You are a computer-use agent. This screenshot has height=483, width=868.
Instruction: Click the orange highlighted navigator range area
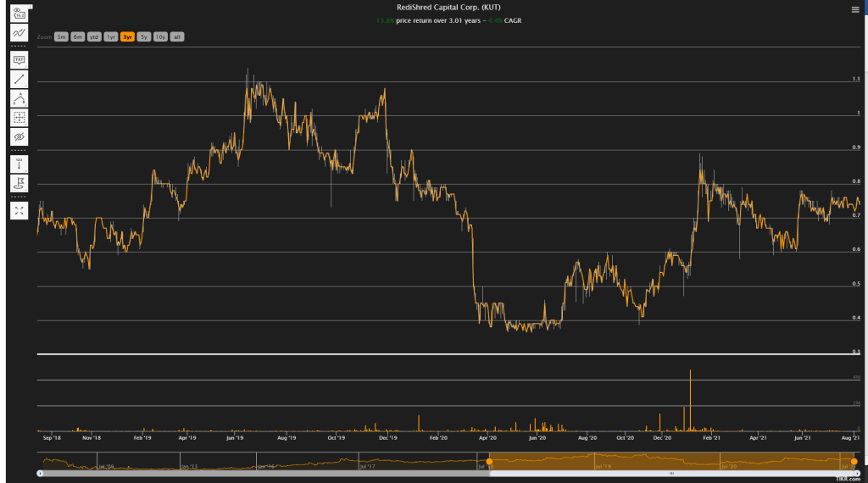671,461
